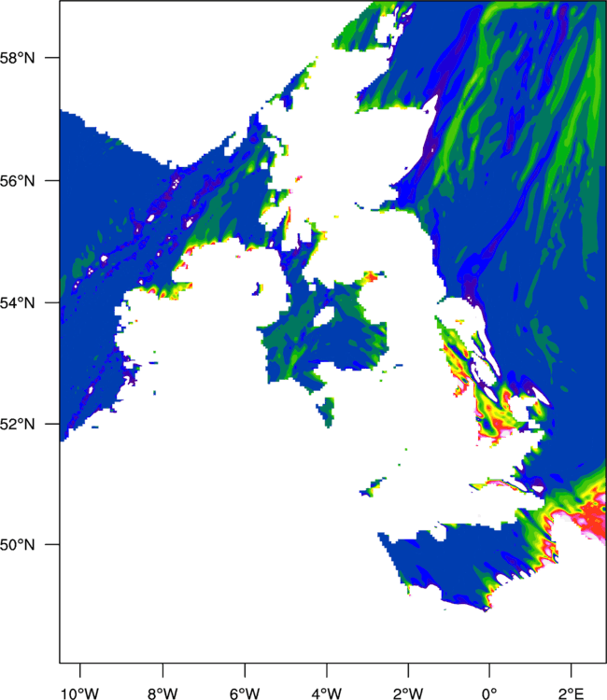Click the 2°W longitude label

[408, 693]
